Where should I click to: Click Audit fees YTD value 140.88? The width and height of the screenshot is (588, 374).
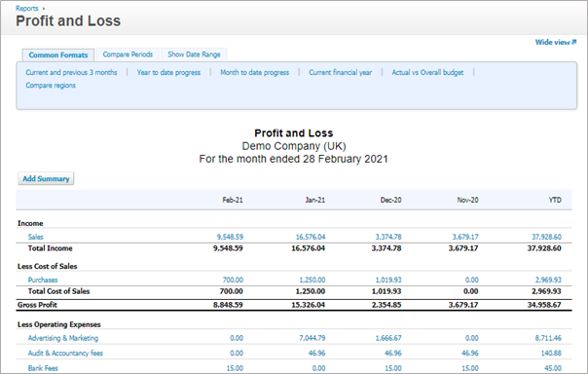(x=551, y=353)
